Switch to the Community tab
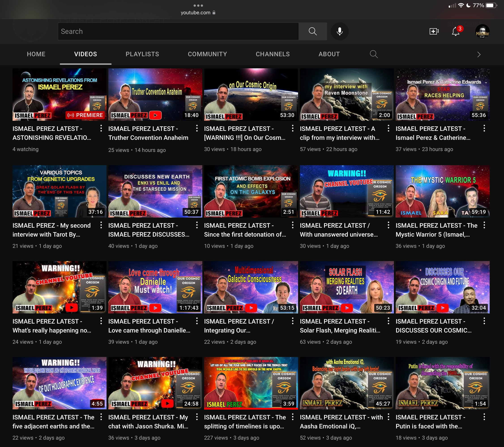 [x=207, y=54]
